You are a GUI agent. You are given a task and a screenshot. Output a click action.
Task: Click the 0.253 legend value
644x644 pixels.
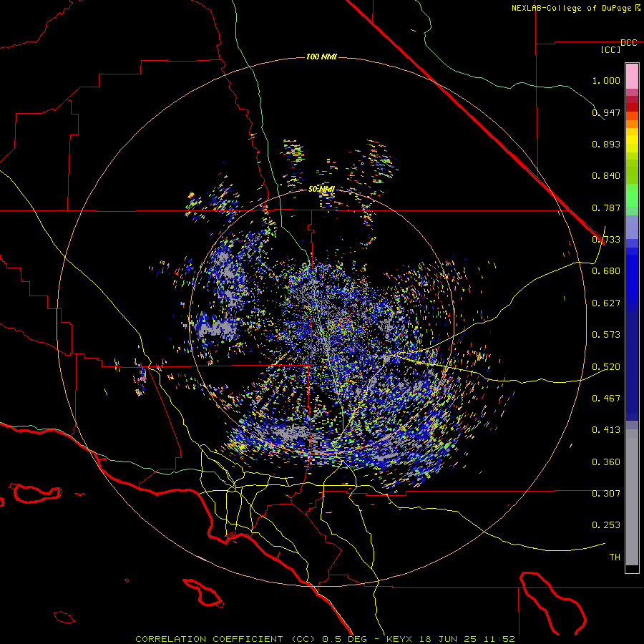(x=606, y=525)
